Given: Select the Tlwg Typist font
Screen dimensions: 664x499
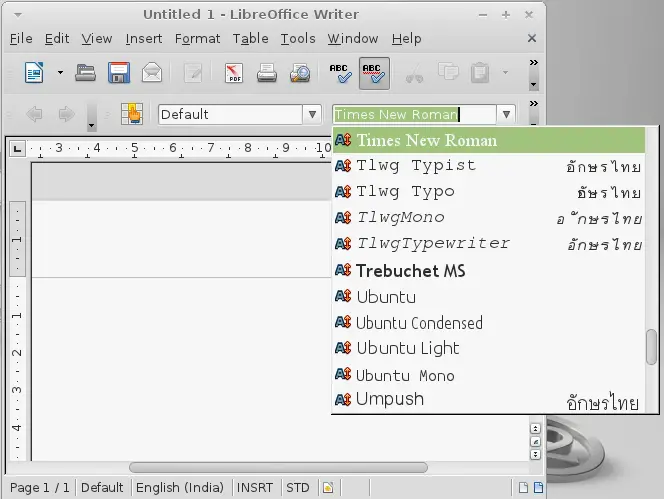Looking at the screenshot, I should coord(489,166).
